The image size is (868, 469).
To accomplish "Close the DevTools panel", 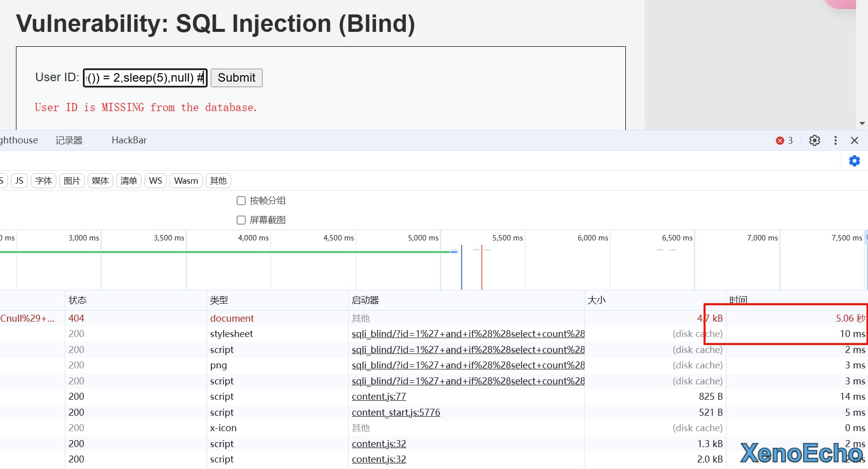I will pos(854,140).
